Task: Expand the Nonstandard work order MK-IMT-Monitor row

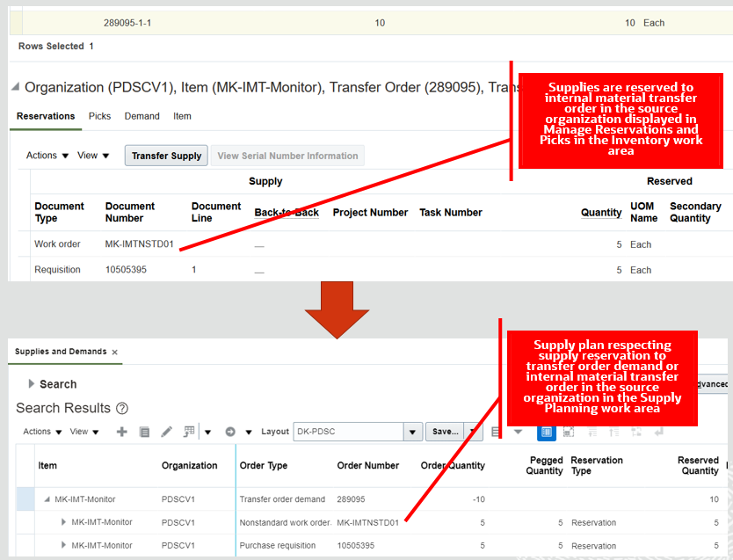Action: point(63,522)
